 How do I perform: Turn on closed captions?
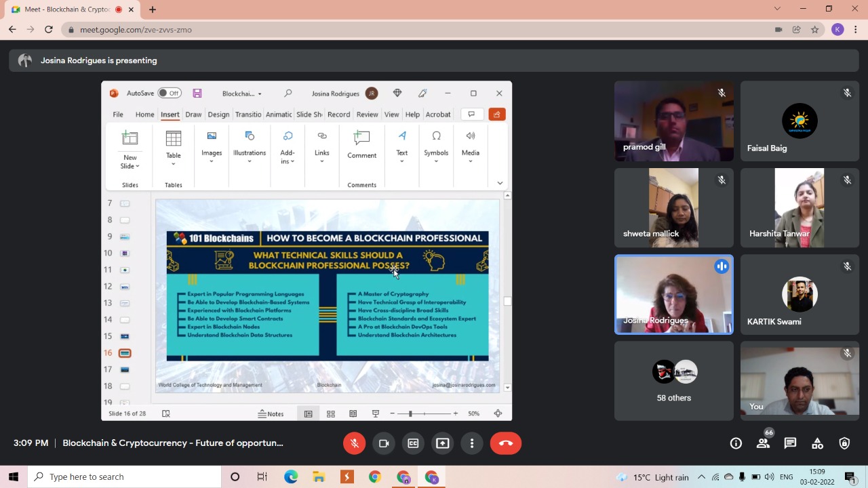tap(413, 443)
